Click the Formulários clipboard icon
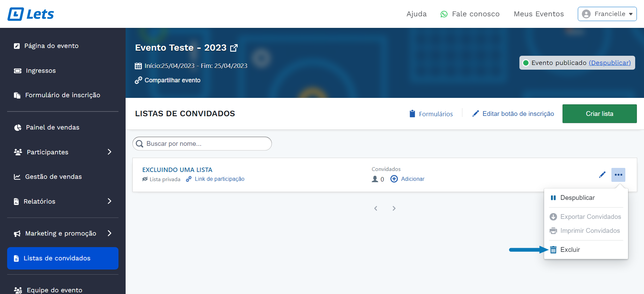This screenshot has height=294, width=644. pos(412,114)
